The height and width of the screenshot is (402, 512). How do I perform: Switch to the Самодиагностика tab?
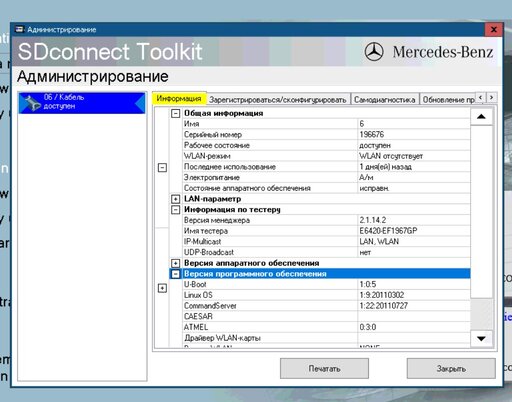[x=385, y=100]
